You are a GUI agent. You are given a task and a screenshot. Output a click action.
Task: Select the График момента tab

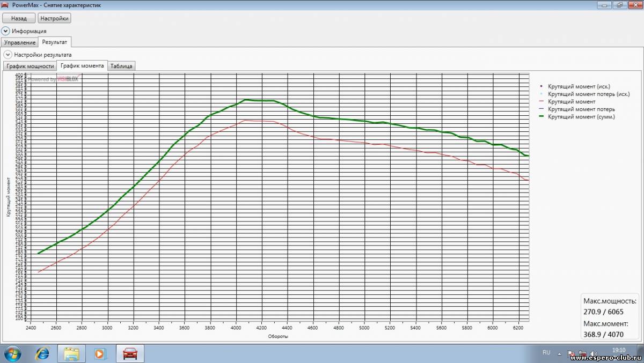click(82, 65)
